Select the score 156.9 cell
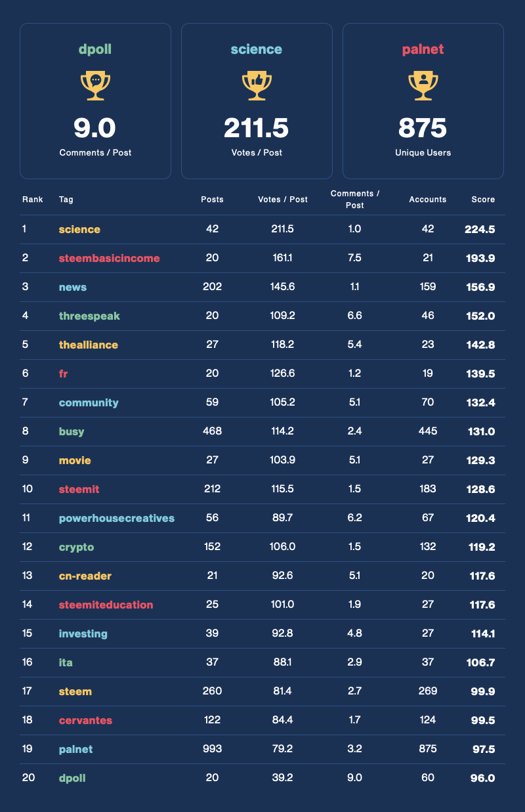525x812 pixels. click(x=480, y=287)
